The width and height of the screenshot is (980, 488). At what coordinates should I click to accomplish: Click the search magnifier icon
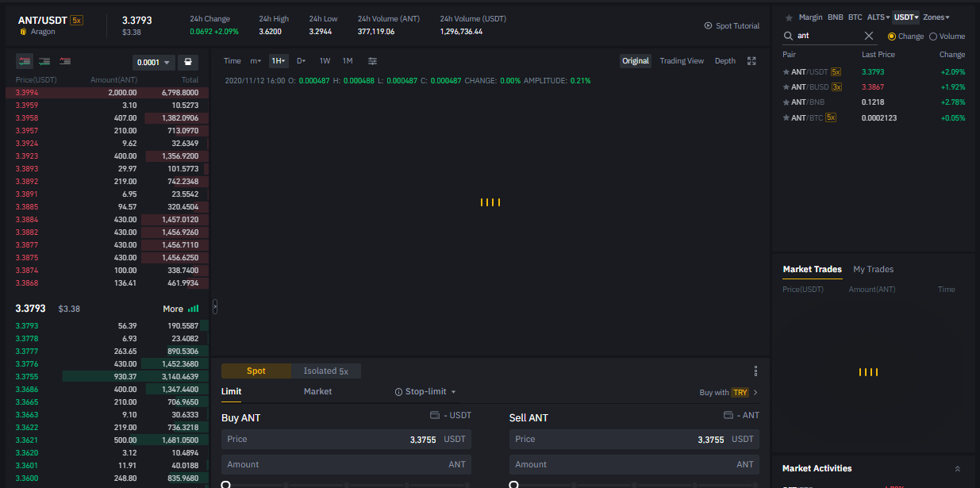coord(788,36)
